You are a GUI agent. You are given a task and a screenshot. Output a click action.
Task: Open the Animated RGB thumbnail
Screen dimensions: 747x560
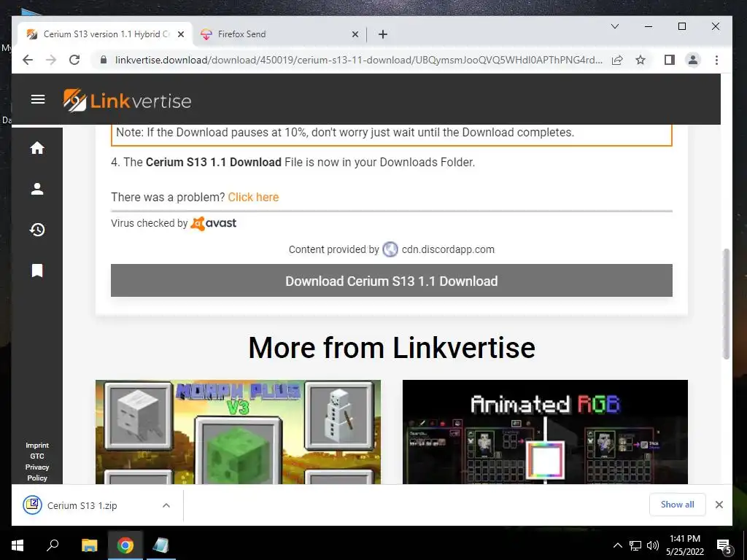point(545,432)
